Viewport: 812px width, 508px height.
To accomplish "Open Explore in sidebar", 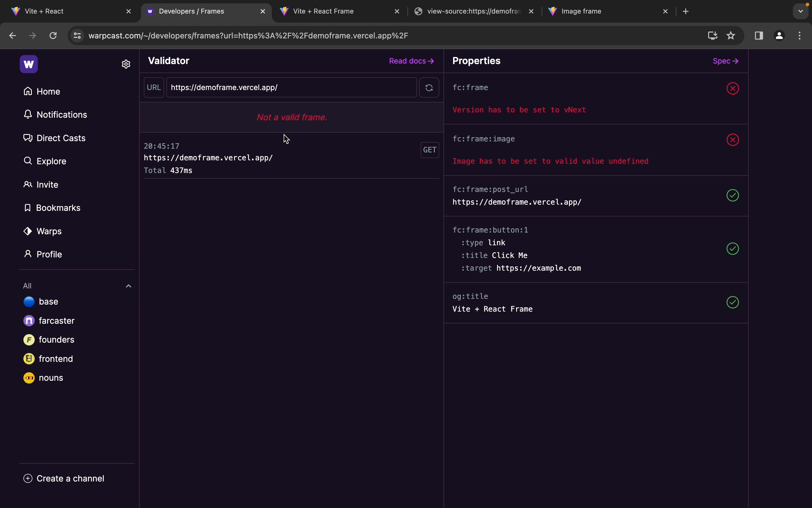I will coord(45,161).
